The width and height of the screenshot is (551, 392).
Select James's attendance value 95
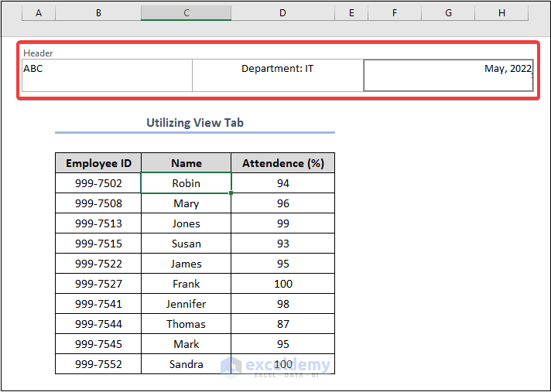tap(283, 263)
